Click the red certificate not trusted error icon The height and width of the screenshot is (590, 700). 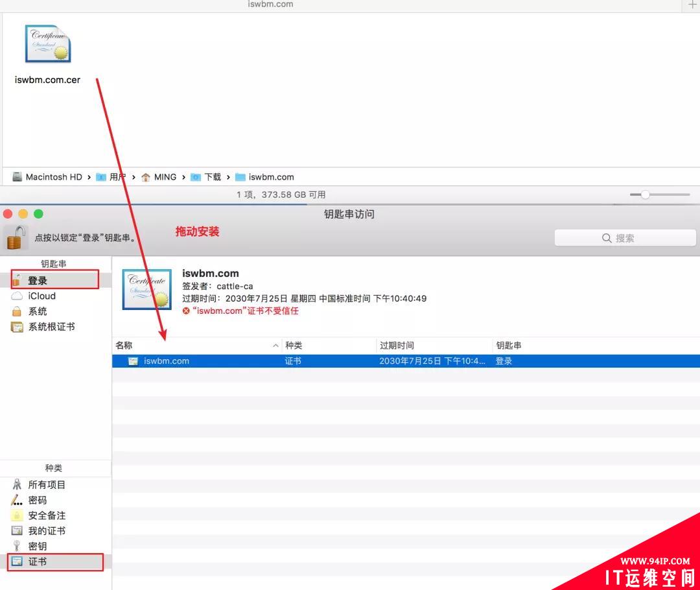(186, 311)
